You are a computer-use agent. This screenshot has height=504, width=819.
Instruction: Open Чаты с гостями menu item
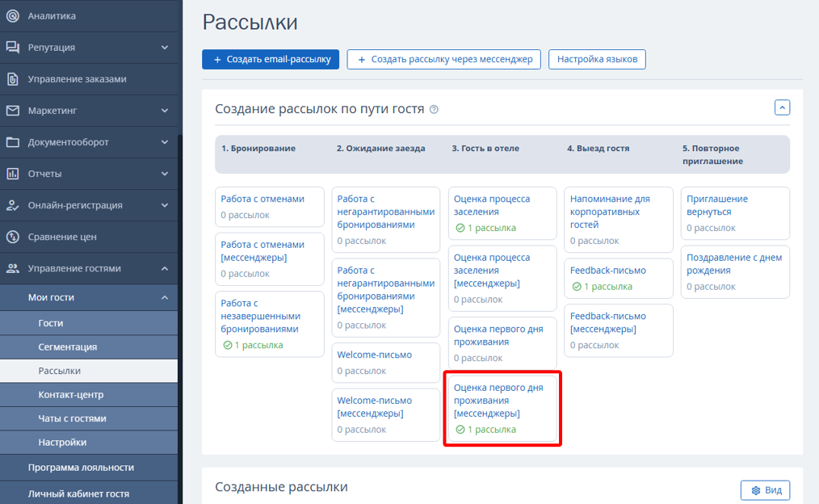(72, 418)
